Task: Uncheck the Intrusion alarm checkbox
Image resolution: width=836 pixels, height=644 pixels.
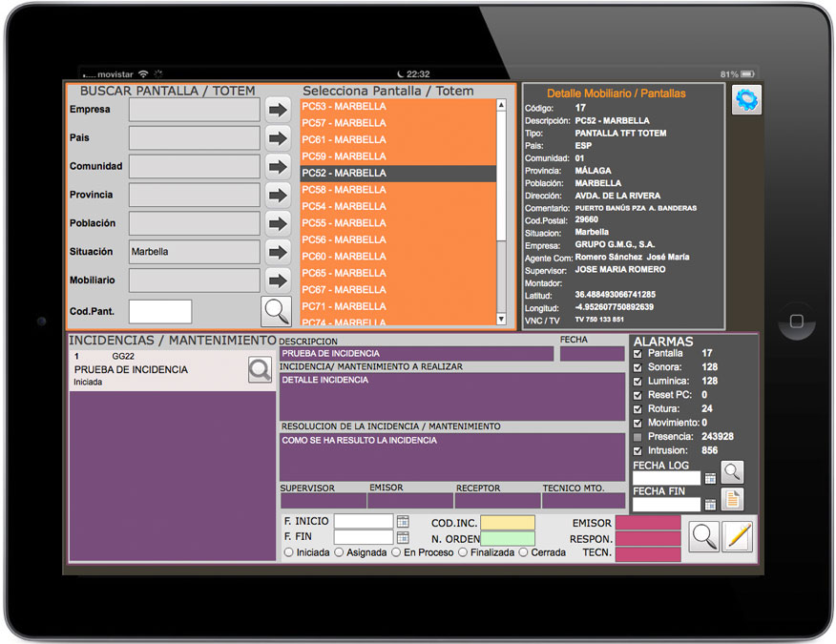Action: [638, 450]
